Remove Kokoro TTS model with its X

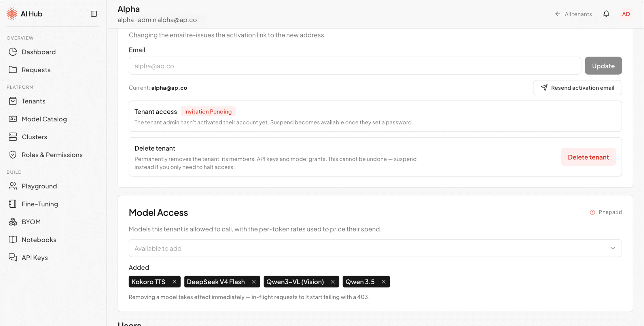pyautogui.click(x=174, y=282)
